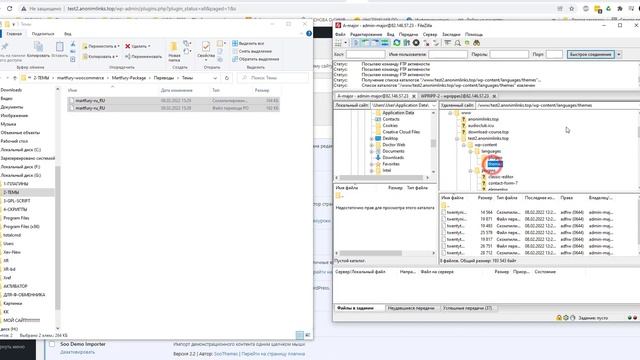Toggle transfer queue display in FileZilla toolbar
Image resolution: width=640 pixels, height=360 pixels.
coord(385,43)
